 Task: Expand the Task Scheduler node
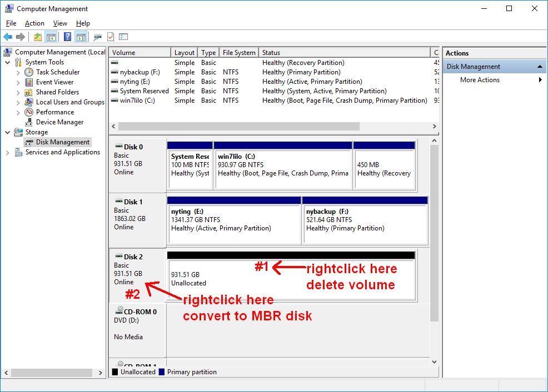pyautogui.click(x=18, y=73)
